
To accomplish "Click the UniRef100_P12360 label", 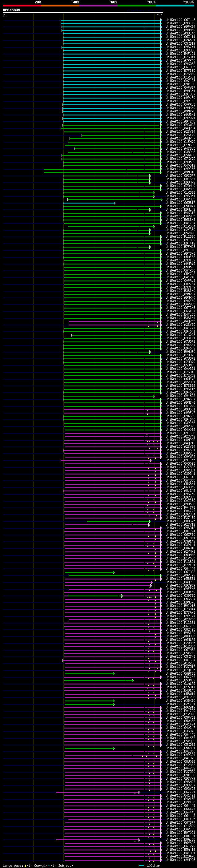I will pyautogui.click(x=180, y=236).
